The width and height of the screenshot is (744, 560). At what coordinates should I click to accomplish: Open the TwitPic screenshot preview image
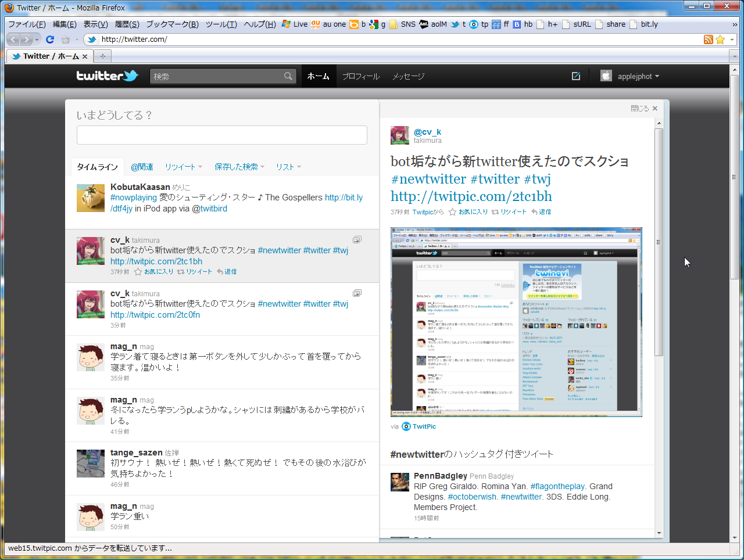(516, 322)
